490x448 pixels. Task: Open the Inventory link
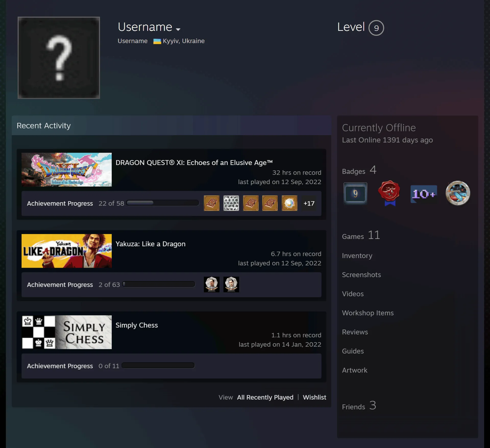pos(357,256)
